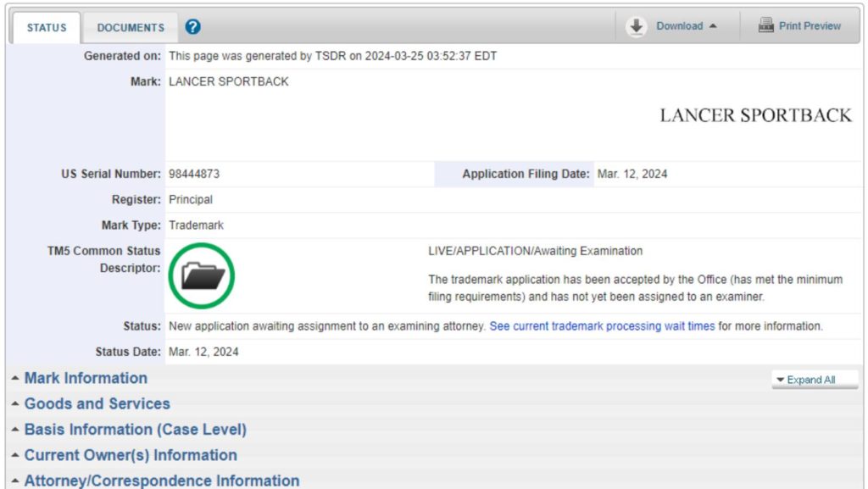Click the green open-folder status icon

click(x=202, y=275)
